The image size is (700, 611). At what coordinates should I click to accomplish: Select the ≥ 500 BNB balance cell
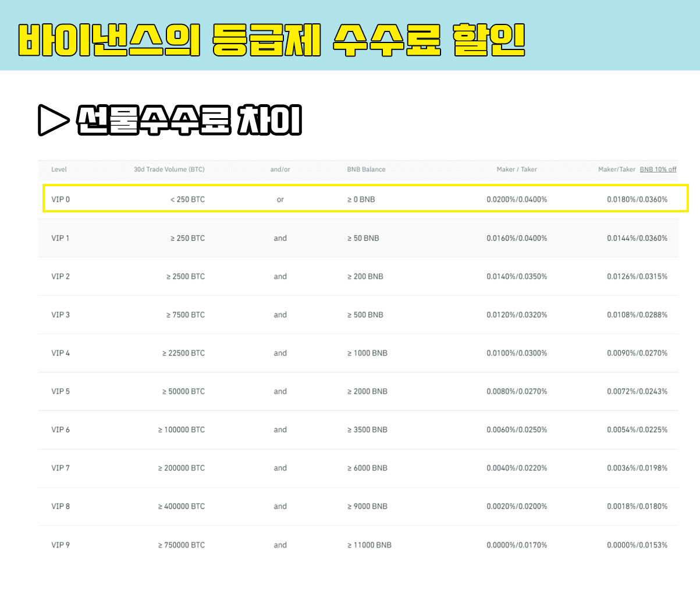point(365,315)
